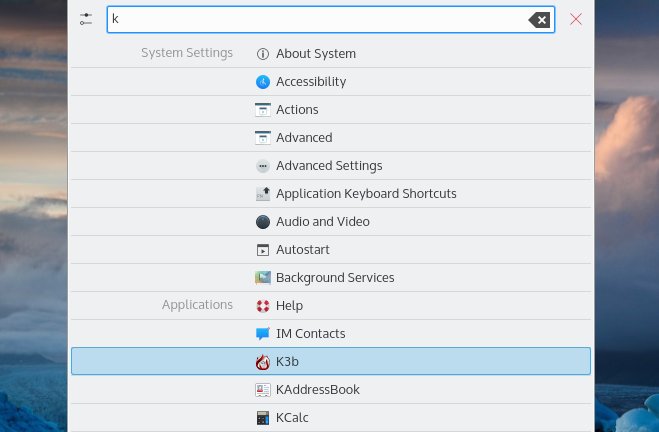Click the Background Services icon

(263, 278)
